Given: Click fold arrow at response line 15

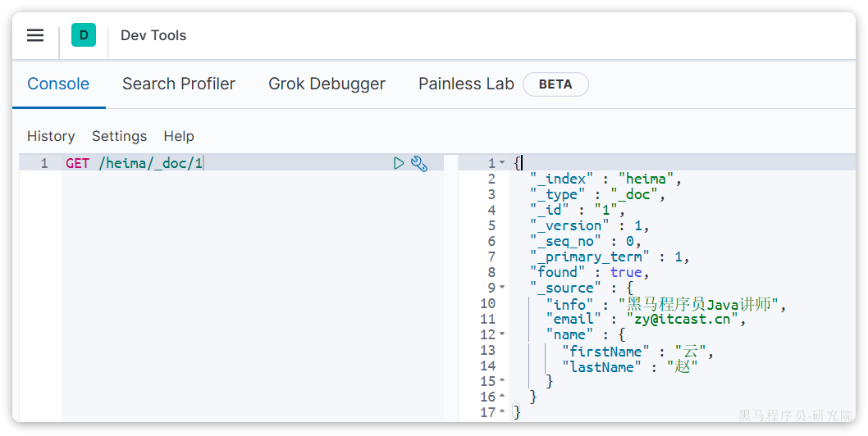Looking at the screenshot, I should (502, 381).
